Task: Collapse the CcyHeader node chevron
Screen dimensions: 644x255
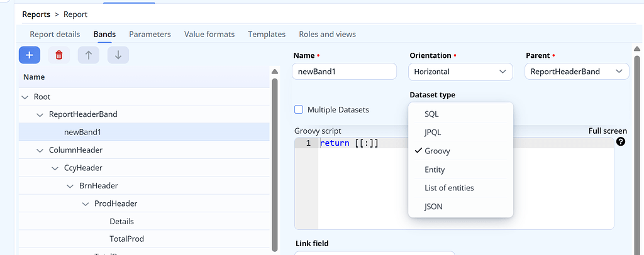Action: pyautogui.click(x=55, y=168)
